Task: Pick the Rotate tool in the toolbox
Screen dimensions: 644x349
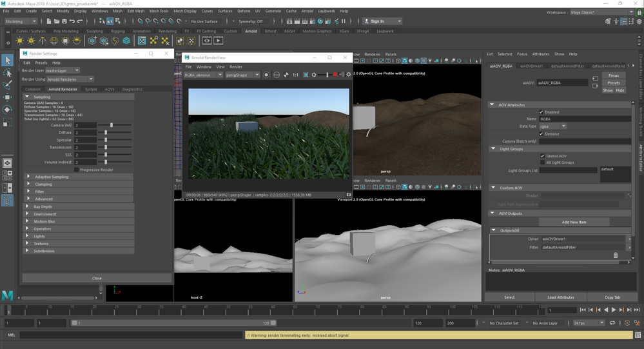Action: (7, 110)
